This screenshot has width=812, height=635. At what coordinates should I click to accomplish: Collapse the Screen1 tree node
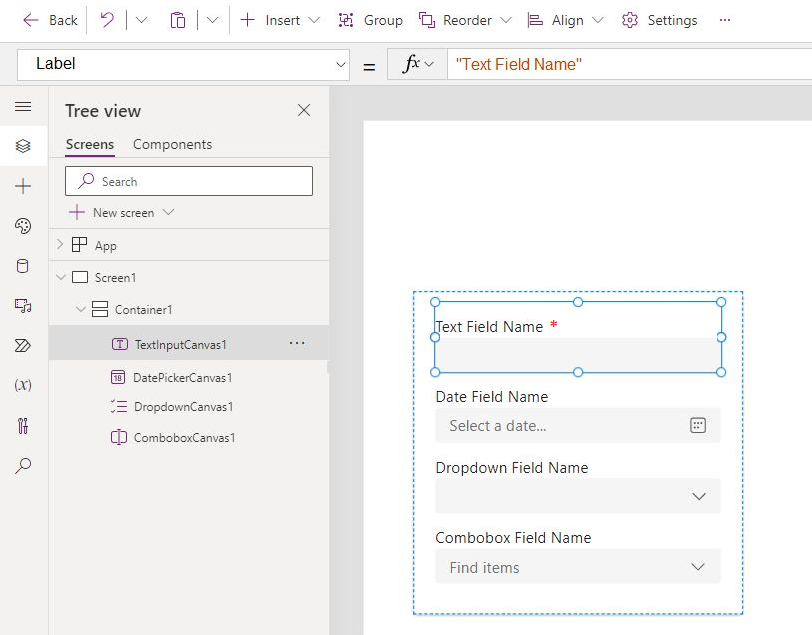coord(61,278)
